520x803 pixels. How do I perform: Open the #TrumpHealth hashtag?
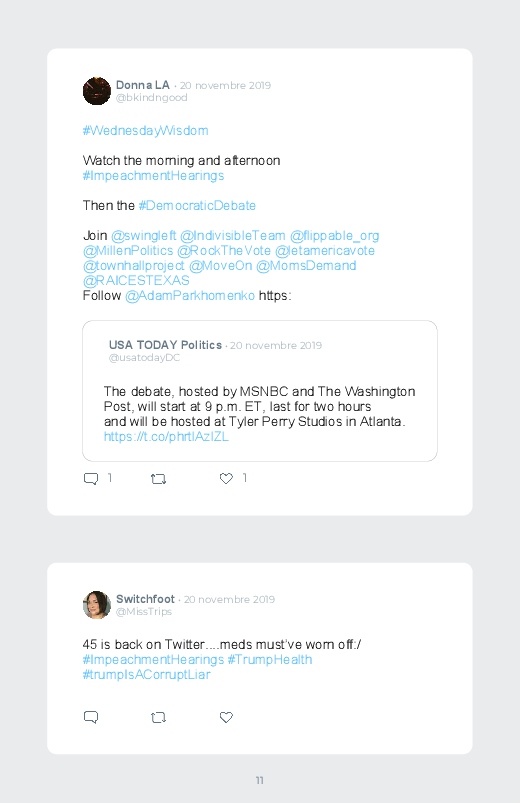click(x=269, y=660)
